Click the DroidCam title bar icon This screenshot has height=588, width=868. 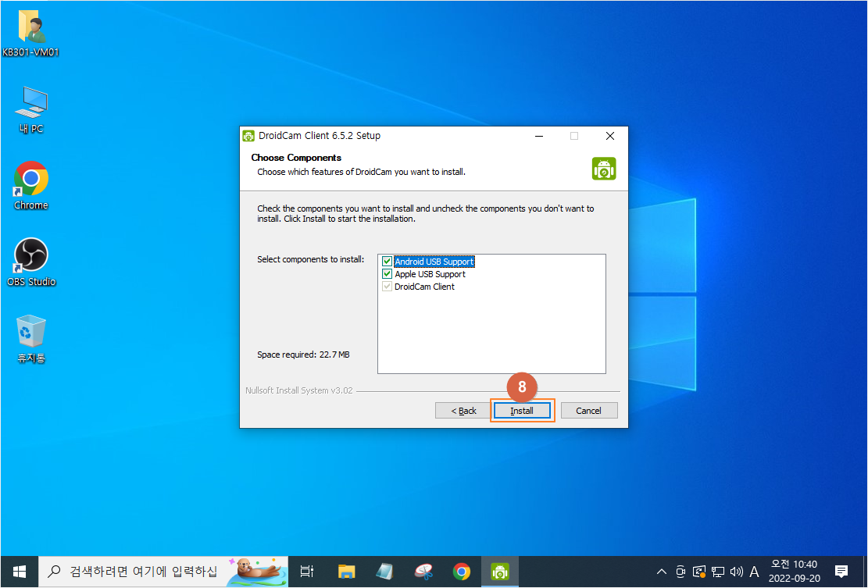click(x=248, y=136)
